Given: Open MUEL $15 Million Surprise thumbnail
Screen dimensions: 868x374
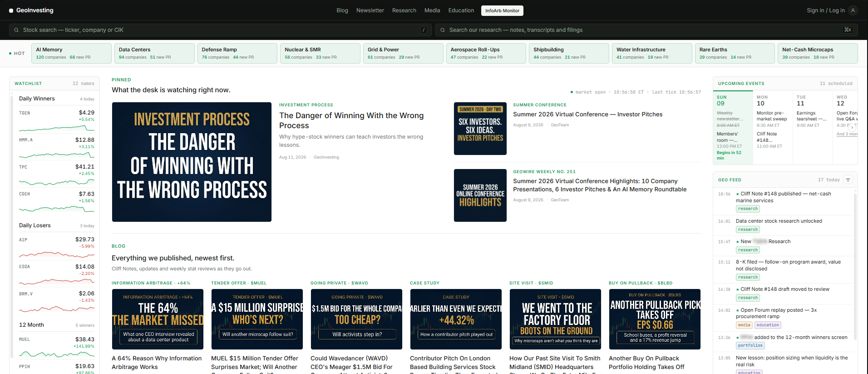Looking at the screenshot, I should pos(257,319).
